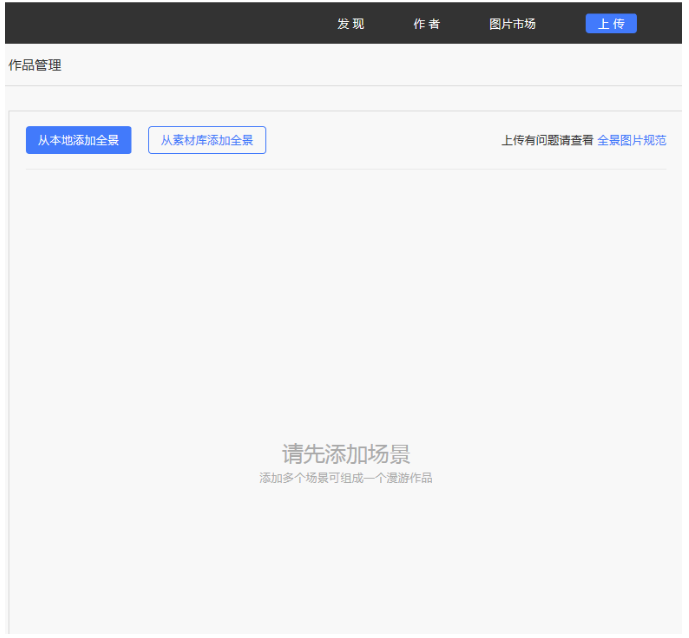The image size is (689, 638).
Task: Click 添加多个场景可组成一个漫游作品 hint text
Action: pos(346,478)
